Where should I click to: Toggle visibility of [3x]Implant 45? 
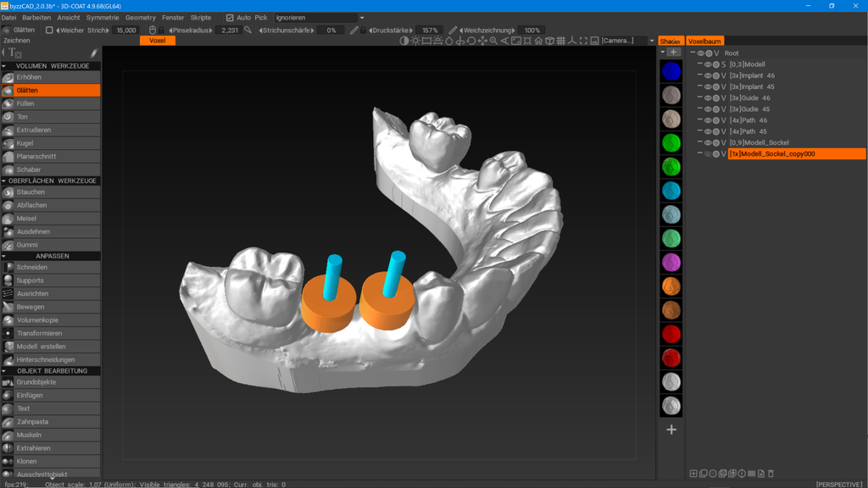click(708, 87)
